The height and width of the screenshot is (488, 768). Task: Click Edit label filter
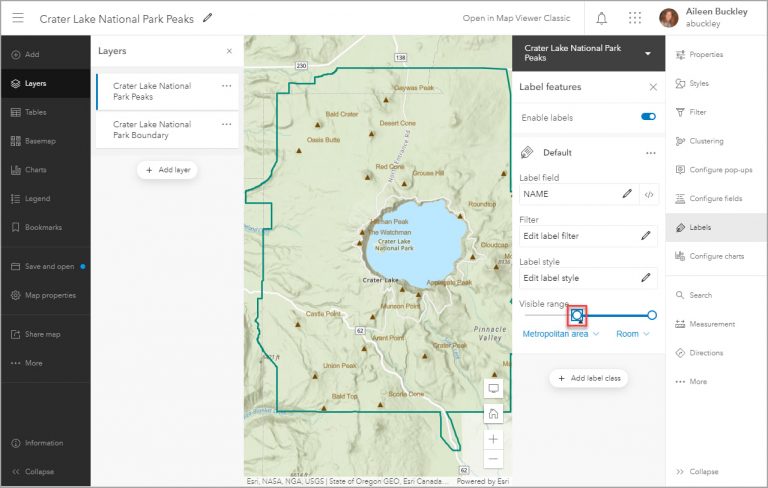(x=588, y=236)
